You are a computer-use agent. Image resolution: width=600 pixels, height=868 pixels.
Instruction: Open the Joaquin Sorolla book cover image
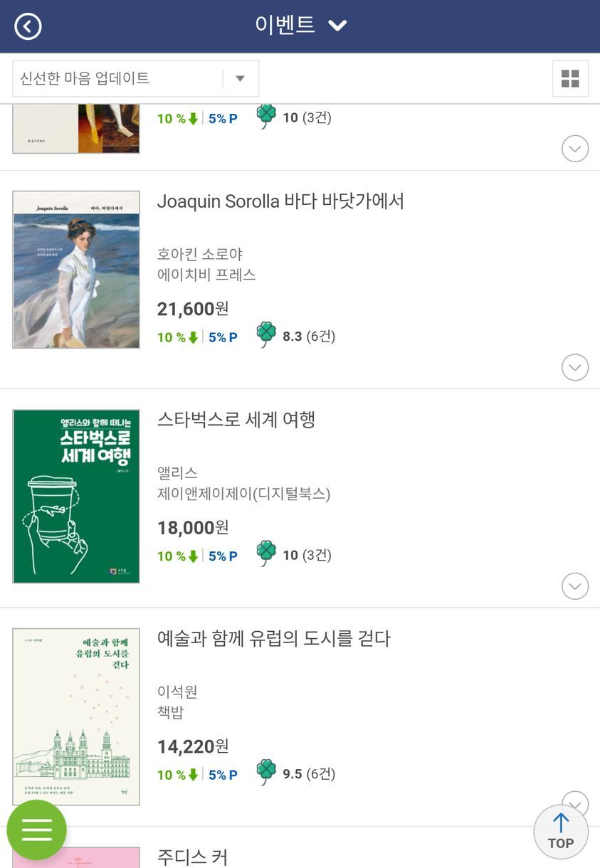click(76, 270)
